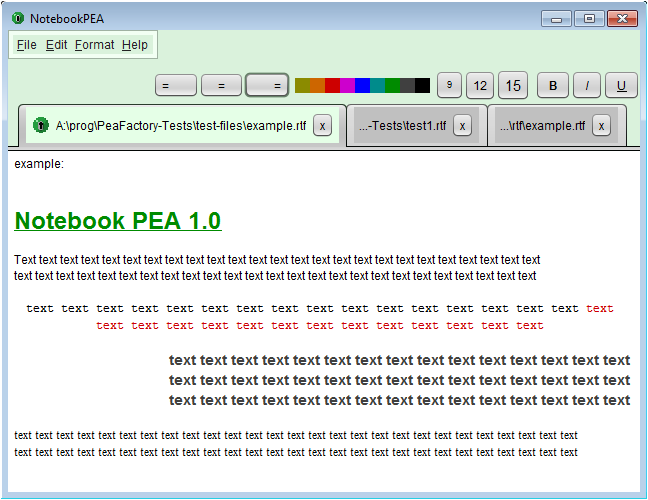
Task: Pick the magenta color swatch
Action: pos(347,86)
